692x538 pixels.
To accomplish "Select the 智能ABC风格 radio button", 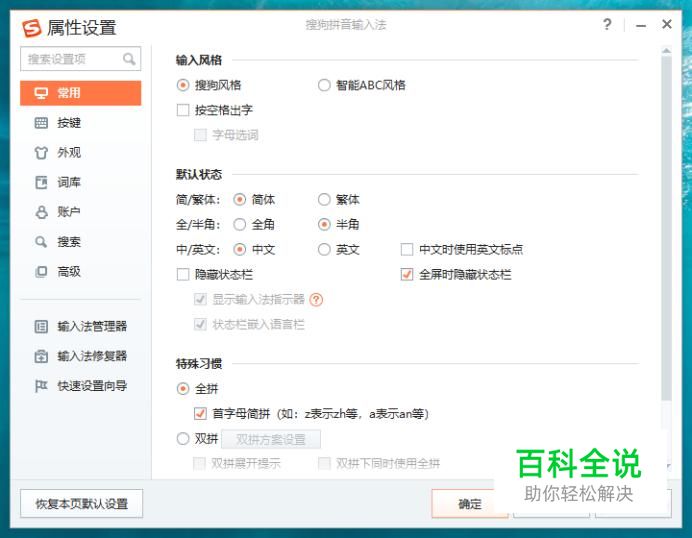I will pos(324,85).
